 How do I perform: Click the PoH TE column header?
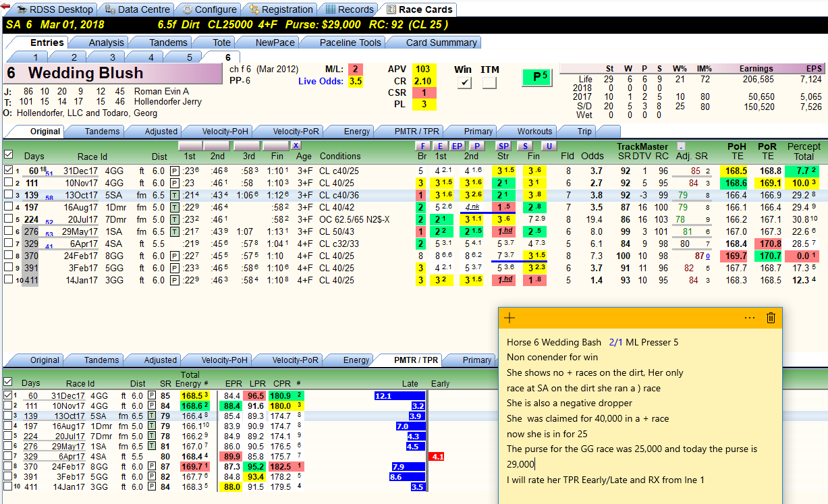pos(736,151)
